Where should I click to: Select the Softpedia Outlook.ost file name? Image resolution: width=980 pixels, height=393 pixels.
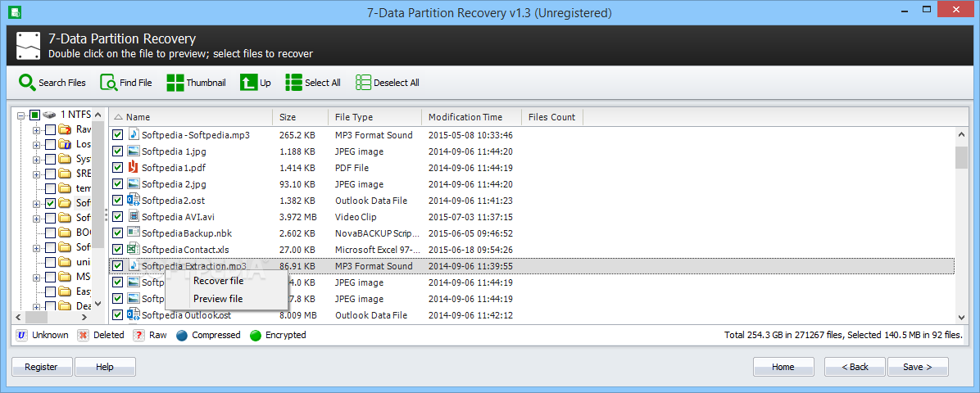[x=187, y=315]
